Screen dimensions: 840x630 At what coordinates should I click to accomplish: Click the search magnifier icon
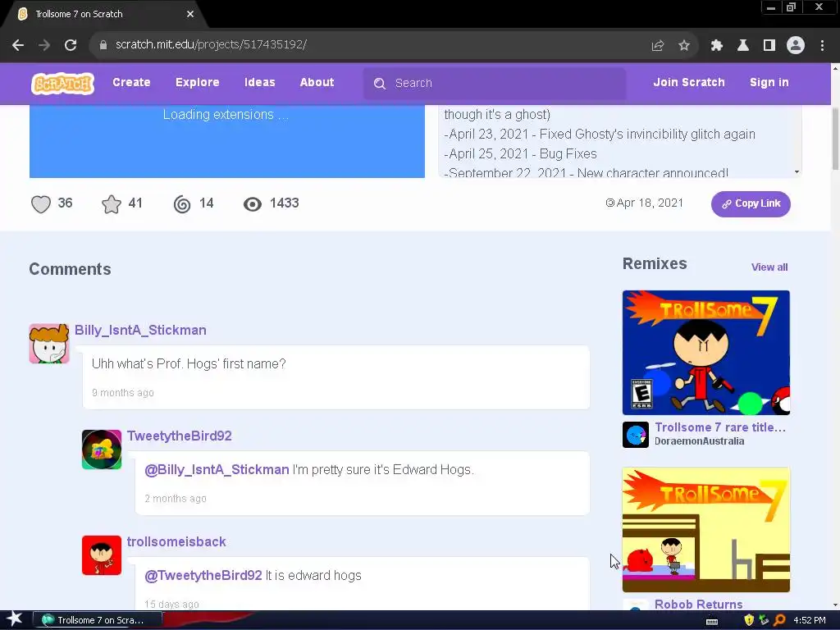click(x=379, y=84)
